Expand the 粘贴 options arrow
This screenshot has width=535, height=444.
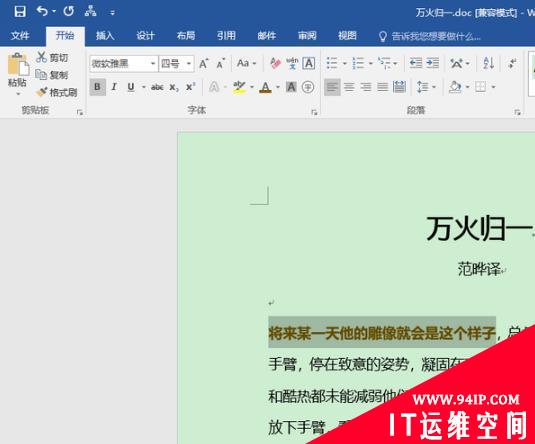click(18, 94)
